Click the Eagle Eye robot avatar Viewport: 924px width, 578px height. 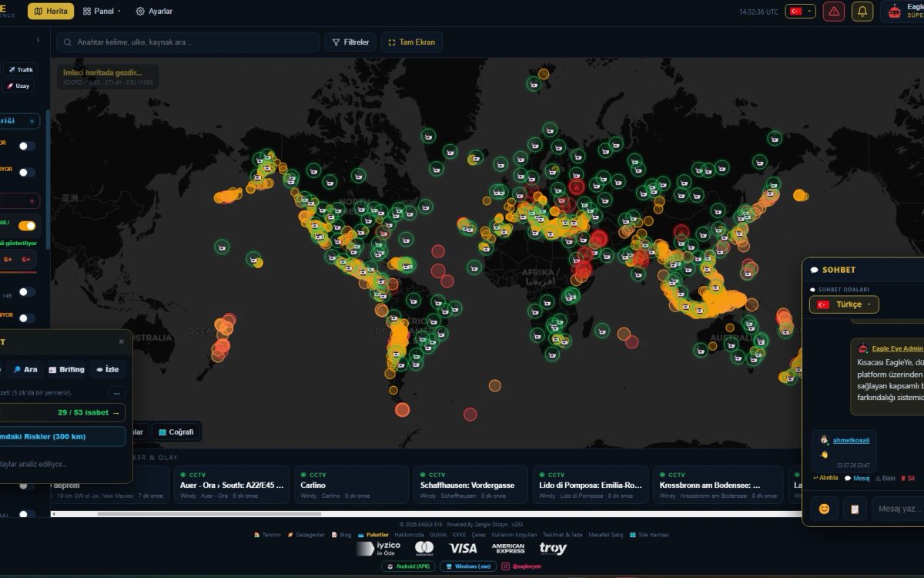tap(895, 12)
